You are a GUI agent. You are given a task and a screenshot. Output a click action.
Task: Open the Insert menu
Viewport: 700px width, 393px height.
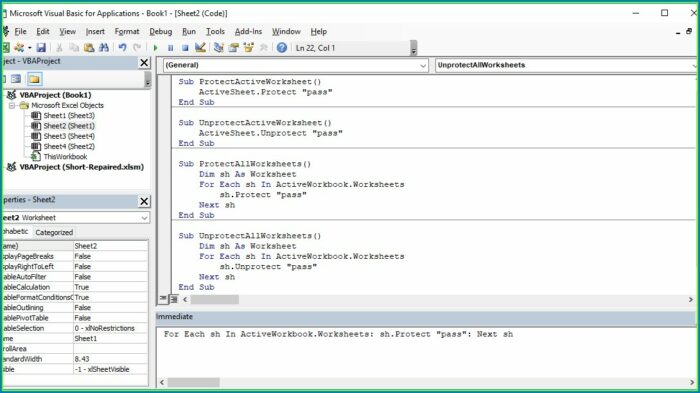[95, 31]
